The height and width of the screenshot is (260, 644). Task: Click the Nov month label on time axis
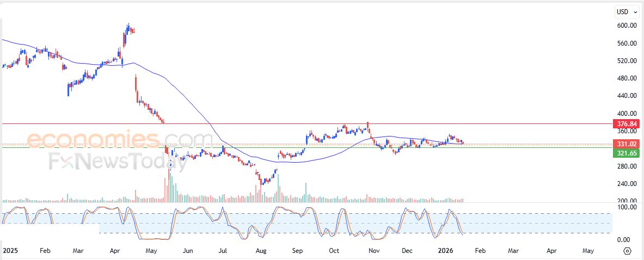pos(374,251)
